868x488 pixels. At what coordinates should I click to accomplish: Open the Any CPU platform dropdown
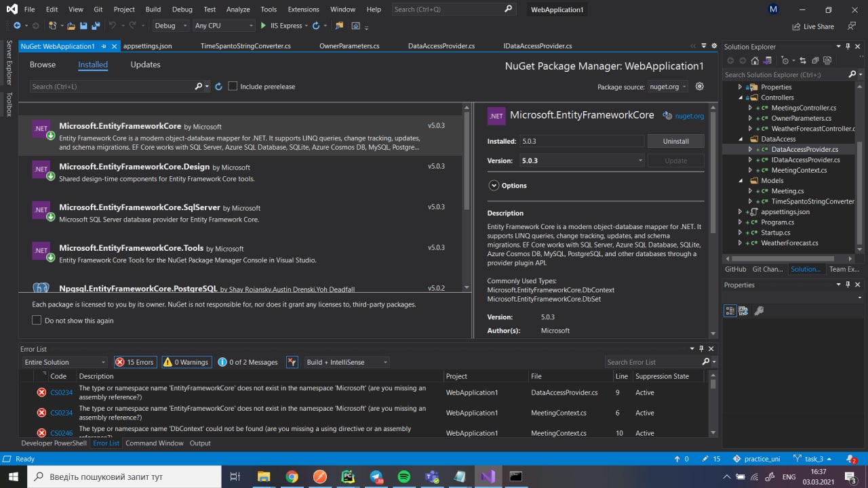pos(223,26)
